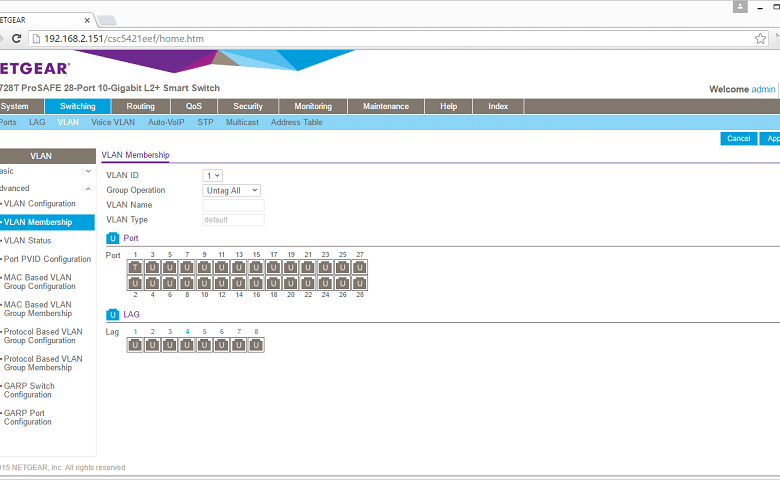The image size is (780, 480).
Task: Toggle membership of port 18
Action: [274, 284]
